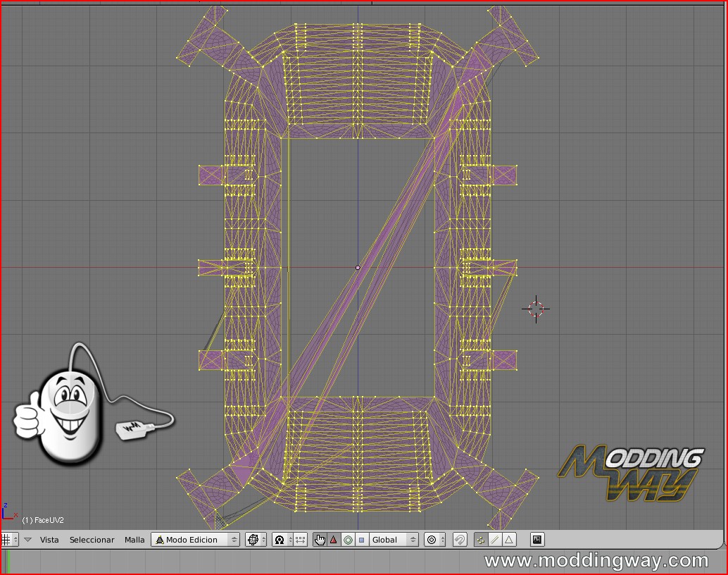
Task: Toggle the 3D manipulator hand icon
Action: click(320, 540)
